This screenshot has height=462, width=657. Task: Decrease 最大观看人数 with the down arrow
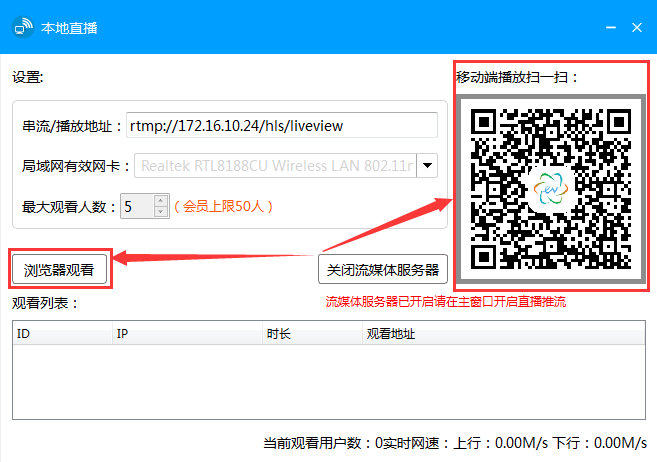tap(161, 212)
